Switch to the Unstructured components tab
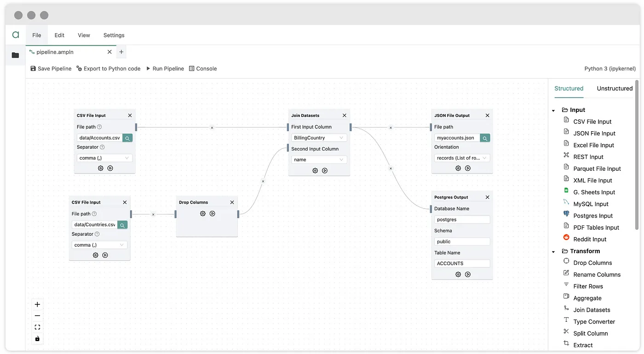 [x=615, y=88]
